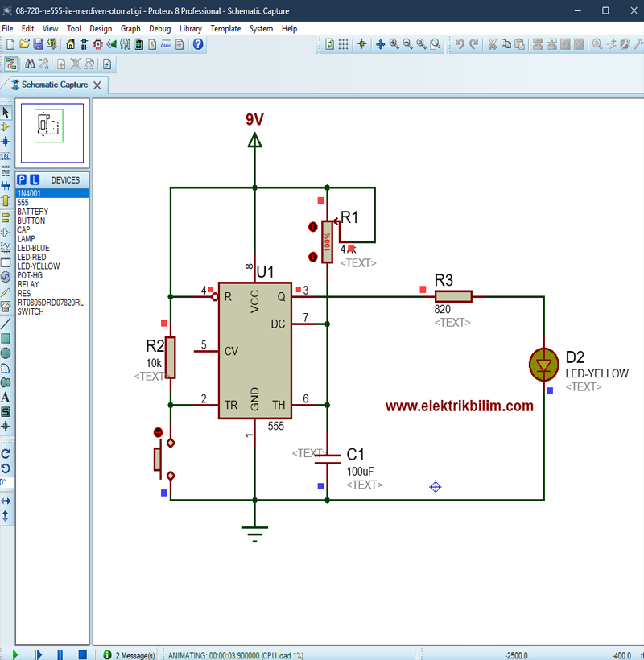Viewport: 644px width, 660px height.
Task: Open the Debug menu
Action: (159, 28)
